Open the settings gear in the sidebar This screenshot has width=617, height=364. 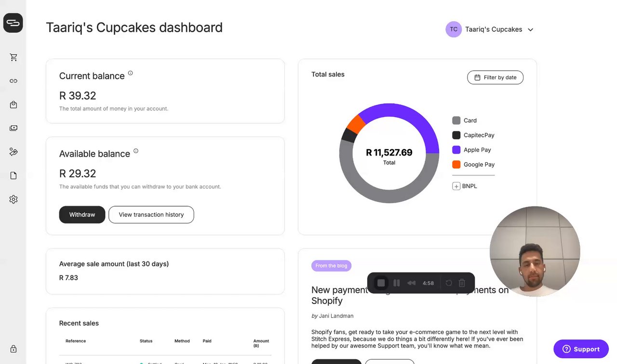pos(13,199)
